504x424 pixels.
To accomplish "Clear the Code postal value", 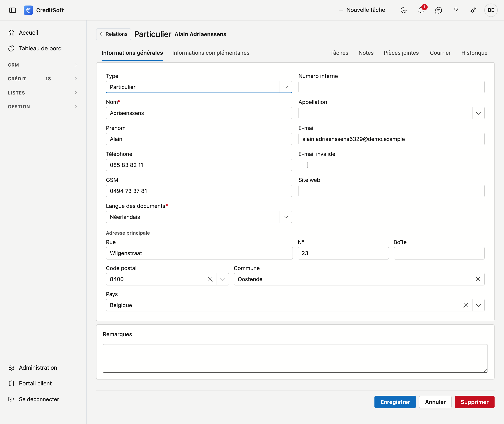I will pos(210,279).
